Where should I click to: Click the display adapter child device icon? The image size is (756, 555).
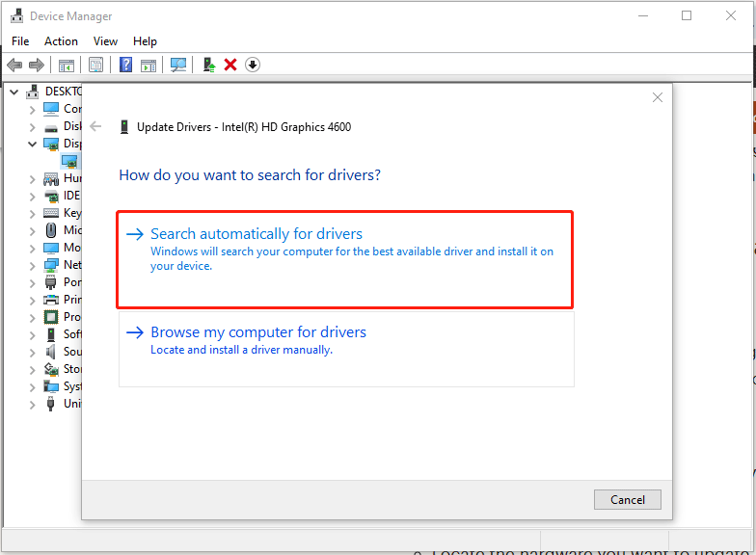pos(69,161)
